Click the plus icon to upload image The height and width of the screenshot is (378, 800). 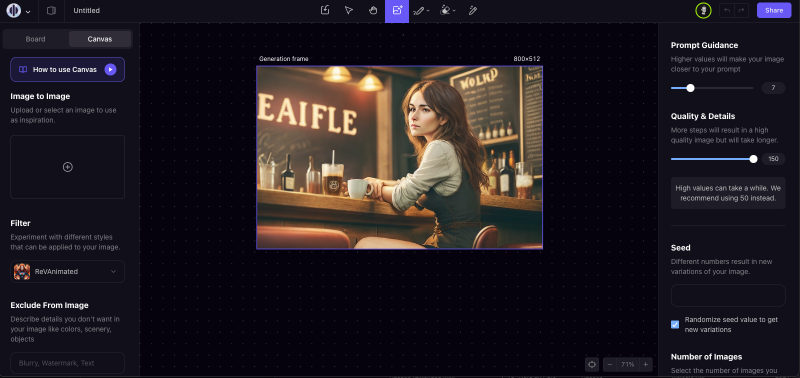tap(67, 167)
